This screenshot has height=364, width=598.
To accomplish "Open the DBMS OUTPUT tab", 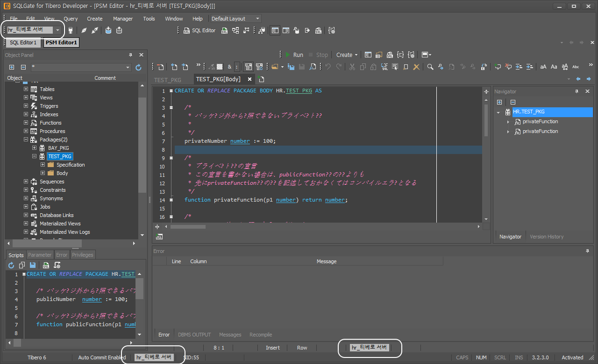I will click(x=194, y=335).
